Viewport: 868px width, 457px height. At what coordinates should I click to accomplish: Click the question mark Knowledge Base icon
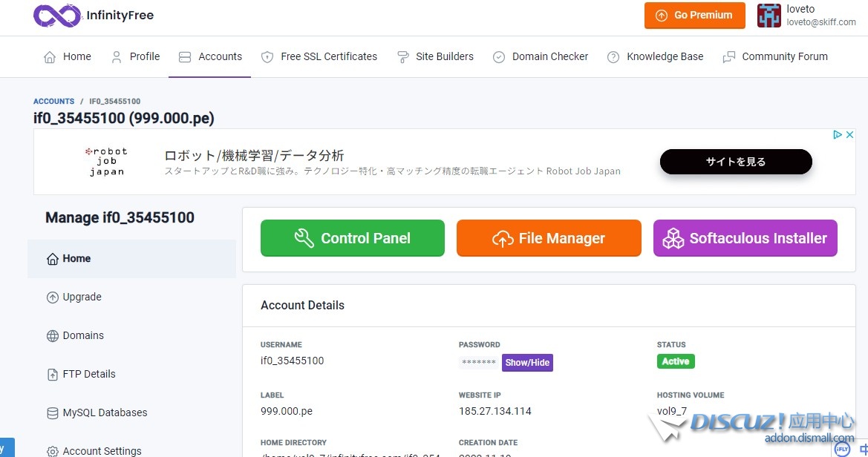coord(613,57)
